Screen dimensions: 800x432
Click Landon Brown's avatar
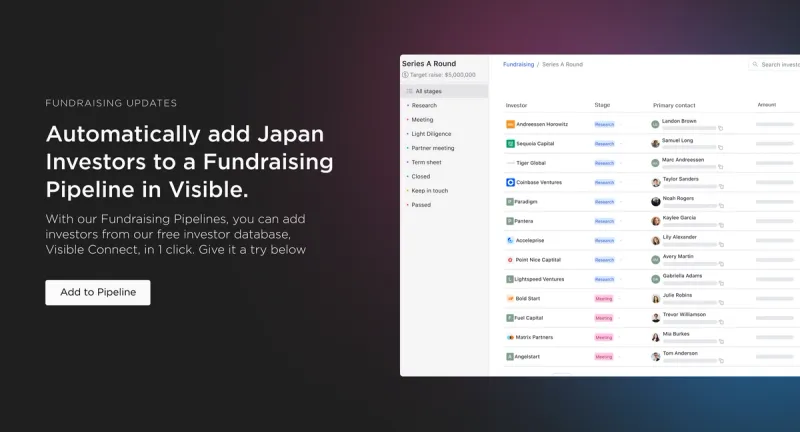click(655, 124)
